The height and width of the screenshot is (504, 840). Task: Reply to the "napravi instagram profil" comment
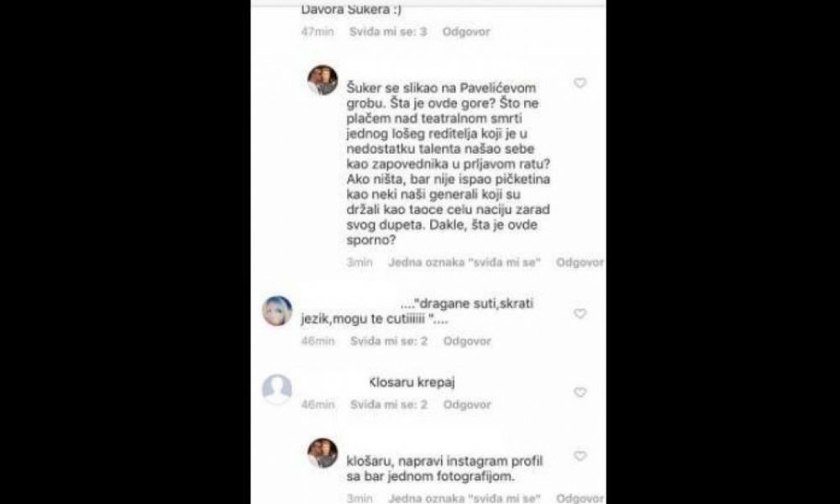click(580, 498)
